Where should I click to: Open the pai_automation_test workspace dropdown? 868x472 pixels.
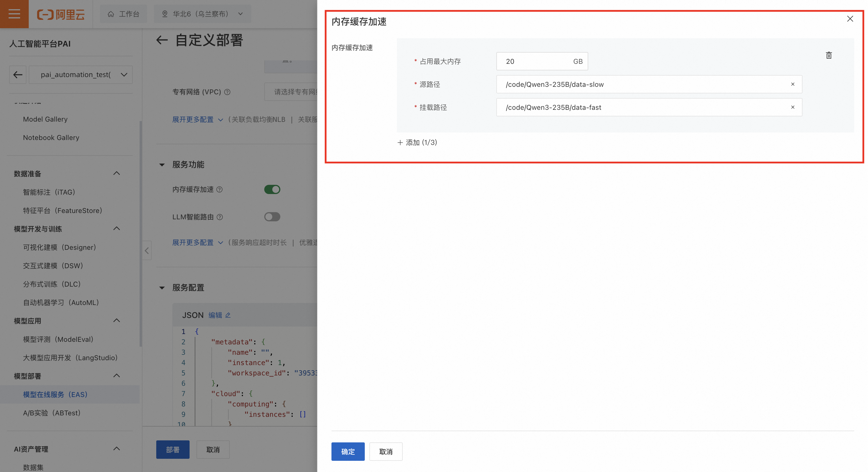81,74
